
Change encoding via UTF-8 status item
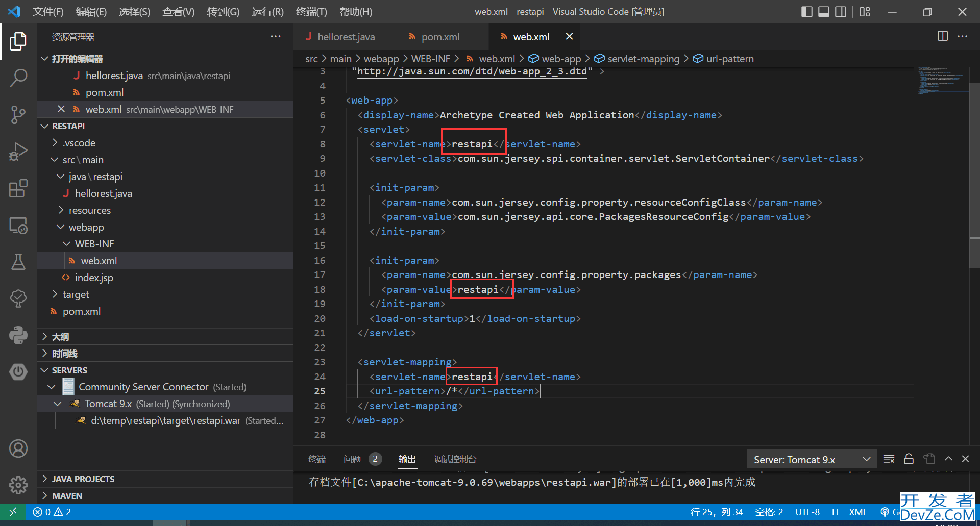point(807,512)
